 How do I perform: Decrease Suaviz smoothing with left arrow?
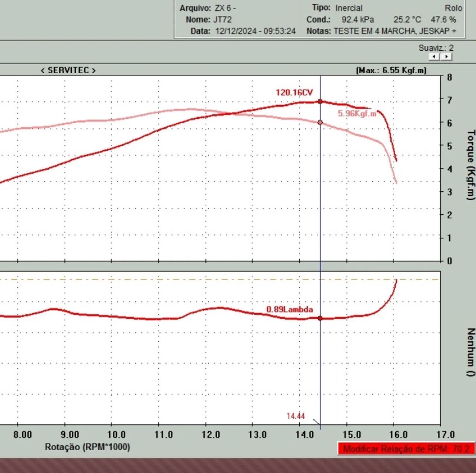point(434,57)
